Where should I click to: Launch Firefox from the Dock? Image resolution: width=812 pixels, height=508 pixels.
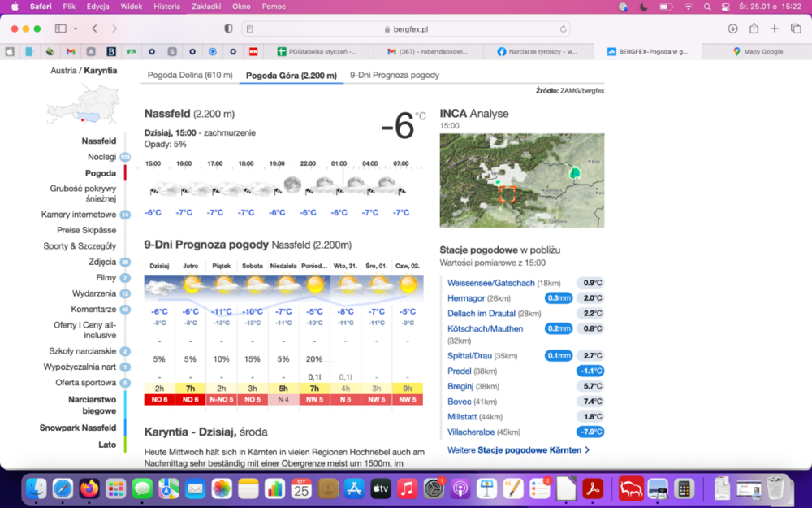pyautogui.click(x=89, y=488)
